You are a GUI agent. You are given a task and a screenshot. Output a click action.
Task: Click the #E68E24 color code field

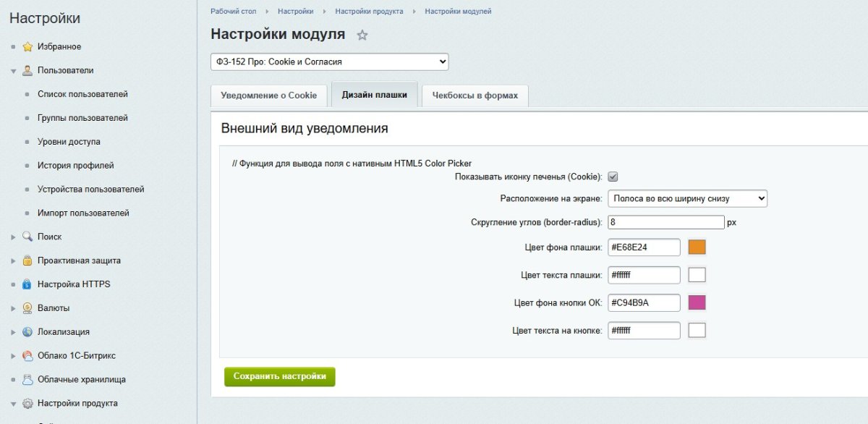(x=644, y=247)
